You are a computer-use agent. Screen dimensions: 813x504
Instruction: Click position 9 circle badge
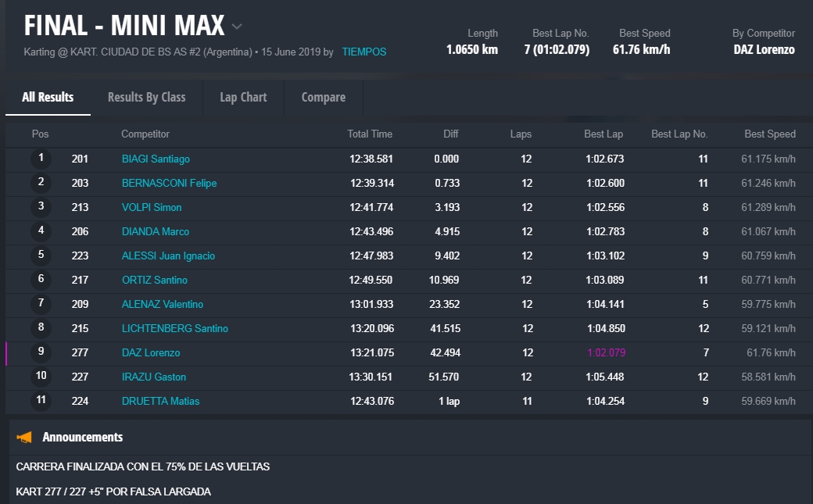pyautogui.click(x=41, y=352)
